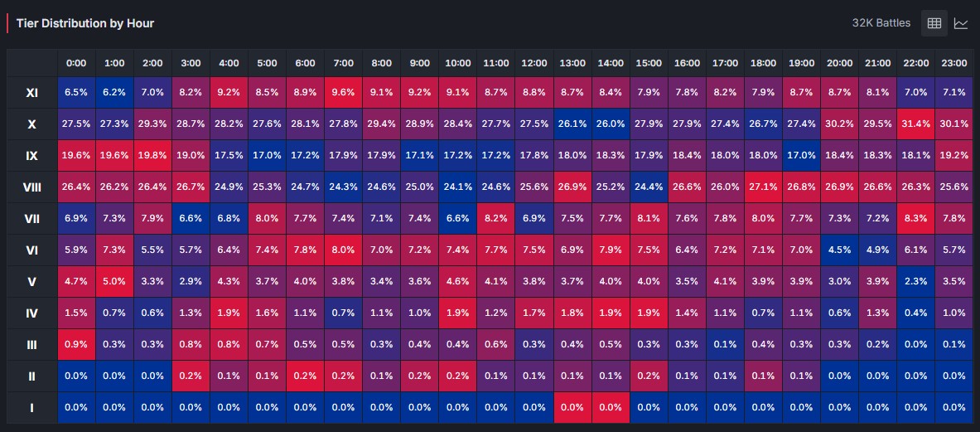Screen dimensions: 980x432
Task: Click the 19.8% cell in tier IX
Action: pyautogui.click(x=152, y=156)
